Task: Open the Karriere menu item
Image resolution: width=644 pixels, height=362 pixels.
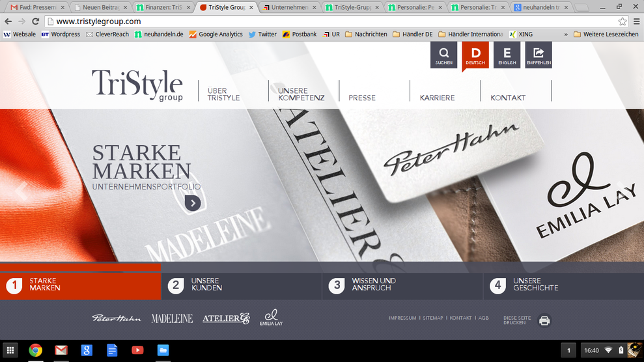Action: click(437, 98)
